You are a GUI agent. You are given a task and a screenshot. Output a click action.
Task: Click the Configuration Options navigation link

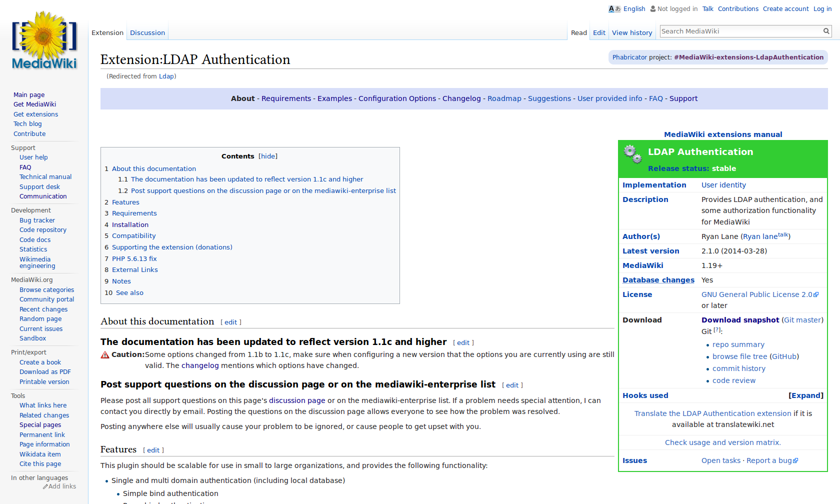(397, 99)
